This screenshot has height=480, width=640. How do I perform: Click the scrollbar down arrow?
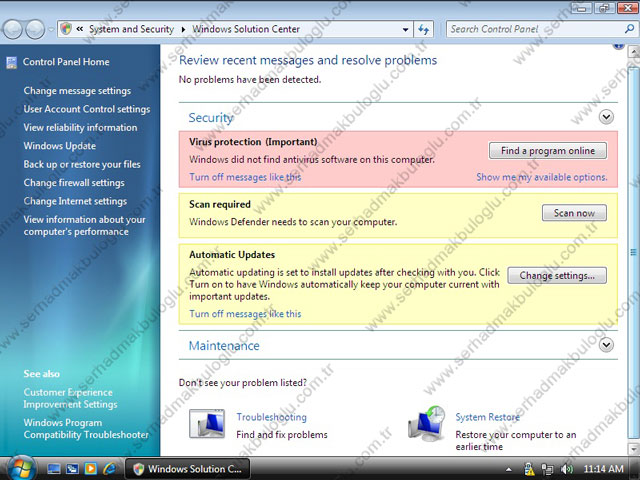(x=634, y=449)
